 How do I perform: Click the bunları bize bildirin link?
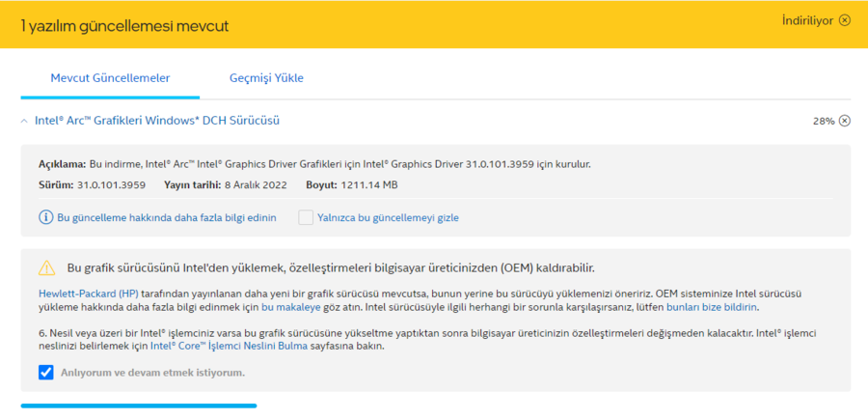pos(712,307)
